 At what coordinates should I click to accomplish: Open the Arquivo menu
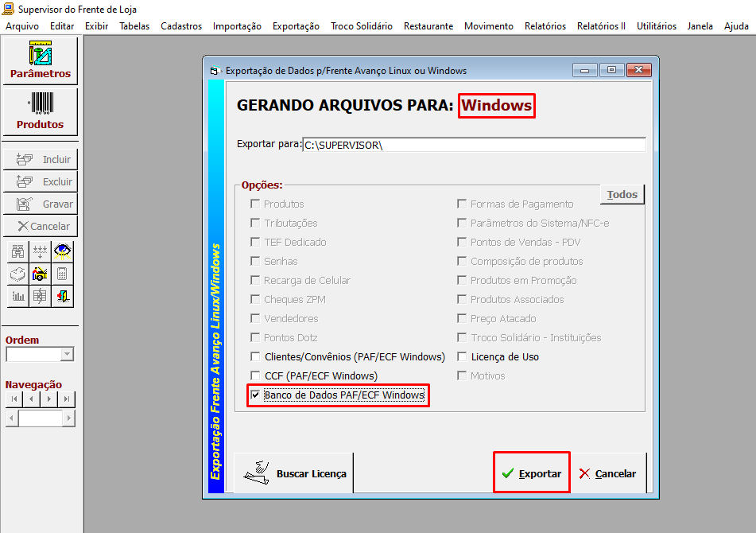click(x=22, y=26)
